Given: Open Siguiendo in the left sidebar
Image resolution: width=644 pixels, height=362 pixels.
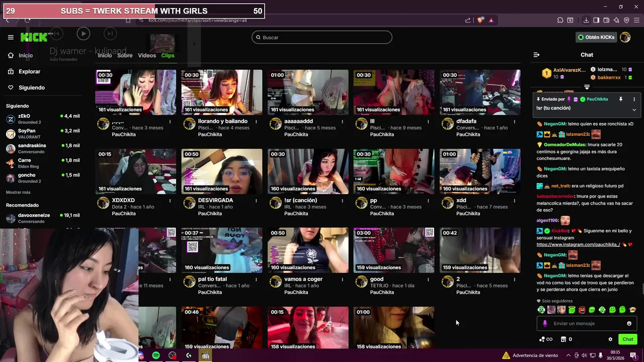Looking at the screenshot, I should [x=26, y=87].
